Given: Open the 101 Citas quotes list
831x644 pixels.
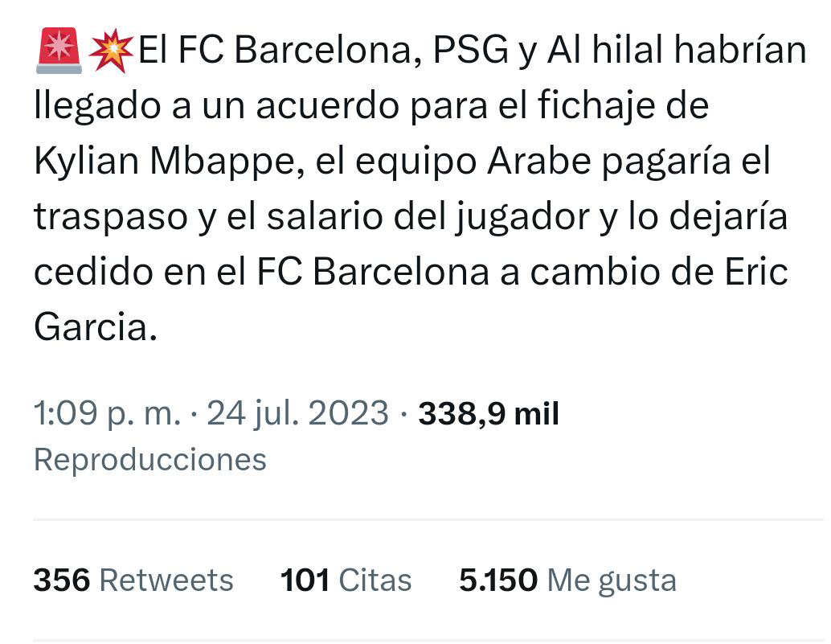Looking at the screenshot, I should pyautogui.click(x=346, y=580).
